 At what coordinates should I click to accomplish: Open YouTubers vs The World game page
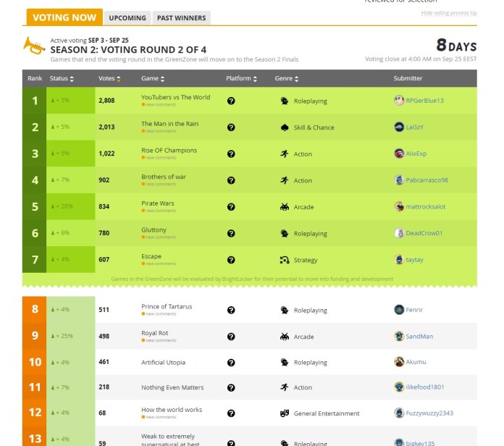click(x=175, y=97)
